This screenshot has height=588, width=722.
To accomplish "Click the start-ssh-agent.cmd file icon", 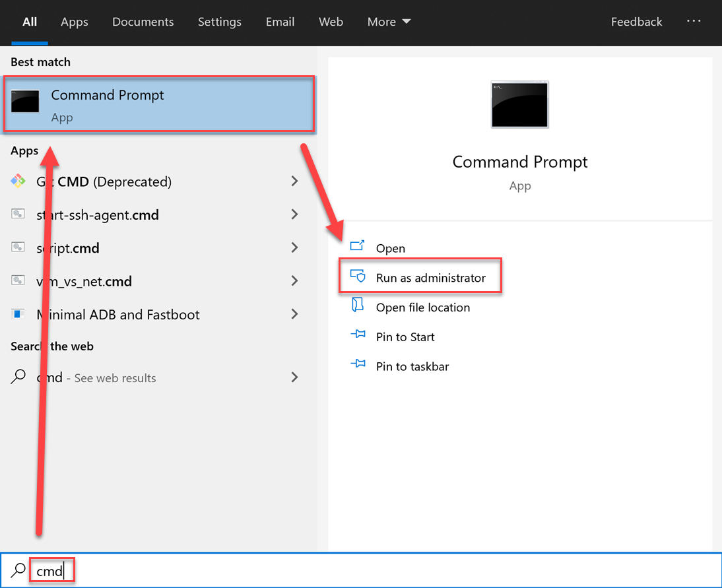I will tap(18, 214).
